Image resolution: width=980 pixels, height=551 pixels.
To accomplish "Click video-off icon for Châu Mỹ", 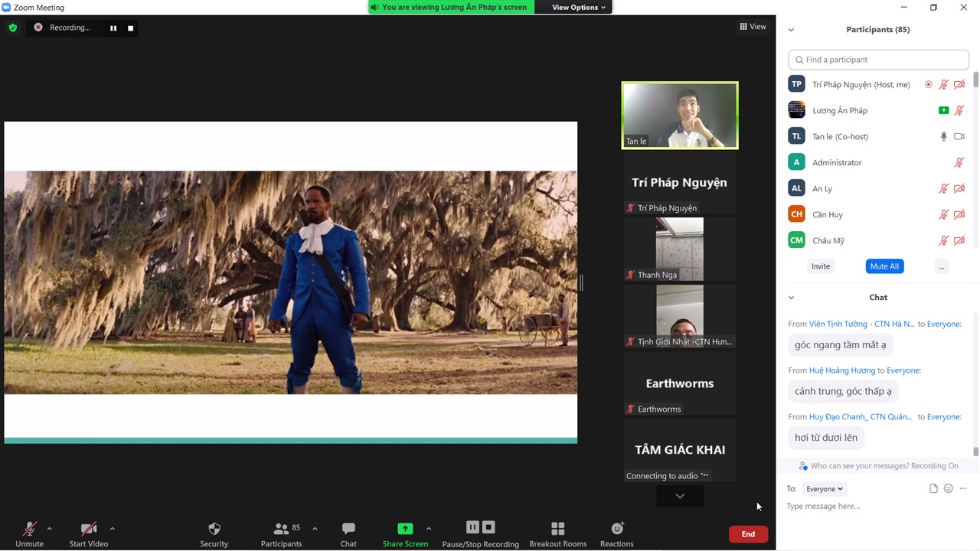I will point(959,240).
